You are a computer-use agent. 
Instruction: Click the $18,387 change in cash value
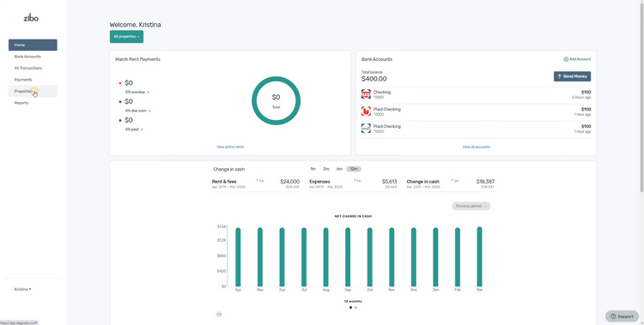tap(485, 182)
